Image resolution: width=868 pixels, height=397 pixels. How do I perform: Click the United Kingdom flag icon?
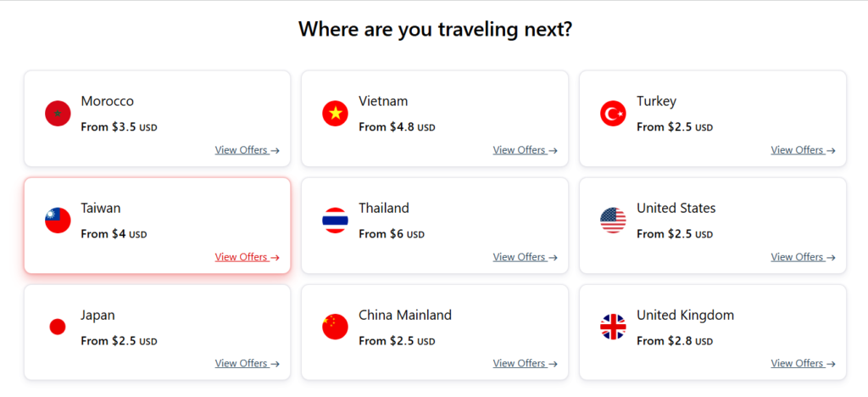coord(613,327)
